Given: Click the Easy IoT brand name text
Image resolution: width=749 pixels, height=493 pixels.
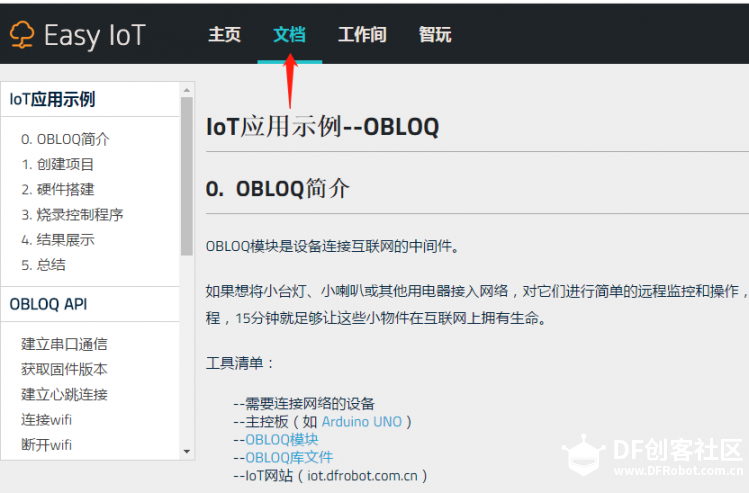Looking at the screenshot, I should tap(95, 36).
